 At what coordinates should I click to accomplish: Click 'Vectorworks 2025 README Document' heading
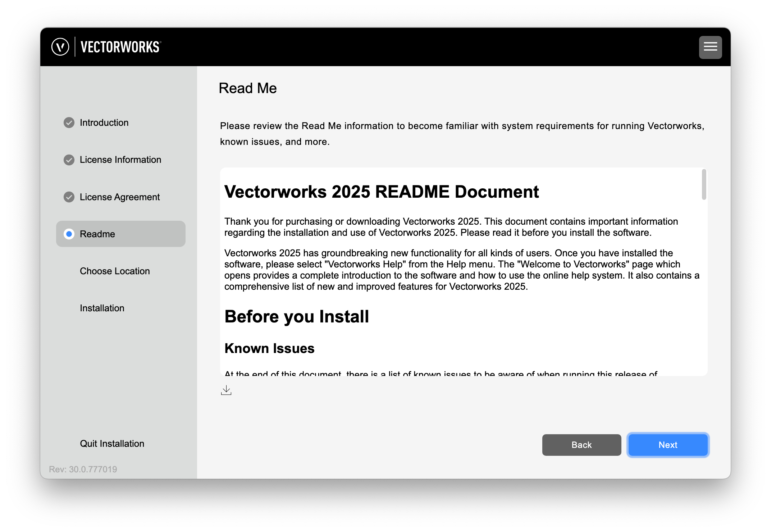382,192
